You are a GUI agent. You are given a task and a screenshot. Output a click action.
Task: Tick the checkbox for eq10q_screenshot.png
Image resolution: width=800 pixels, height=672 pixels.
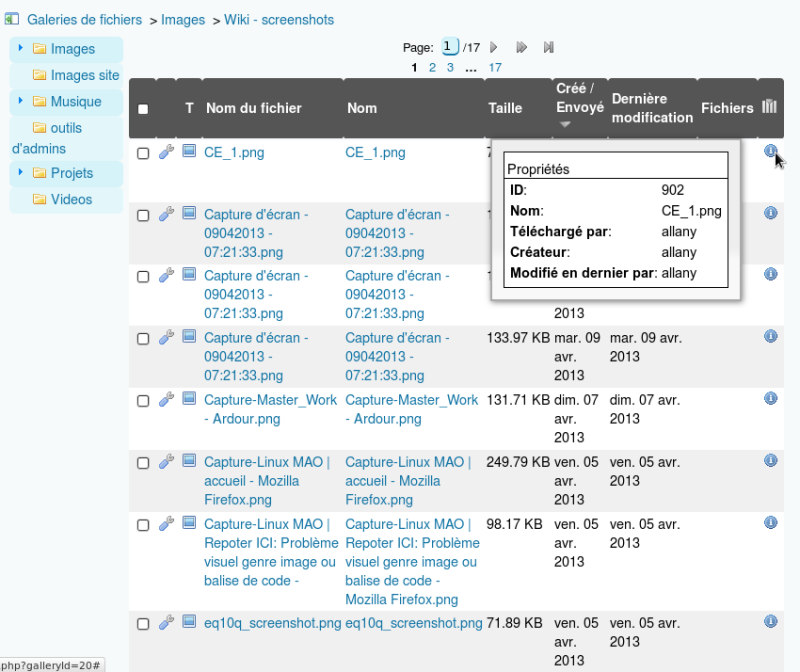coord(143,624)
